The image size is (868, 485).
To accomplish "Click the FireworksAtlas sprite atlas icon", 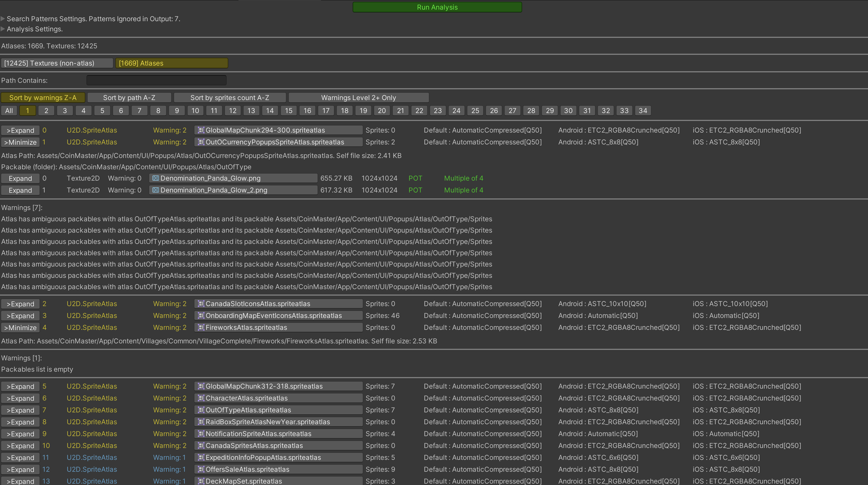I will [201, 328].
